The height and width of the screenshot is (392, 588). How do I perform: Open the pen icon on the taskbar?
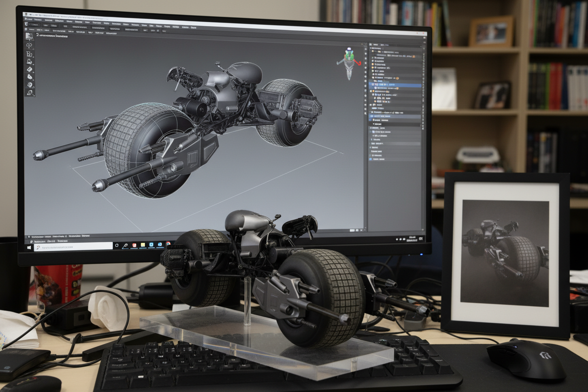tap(125, 245)
